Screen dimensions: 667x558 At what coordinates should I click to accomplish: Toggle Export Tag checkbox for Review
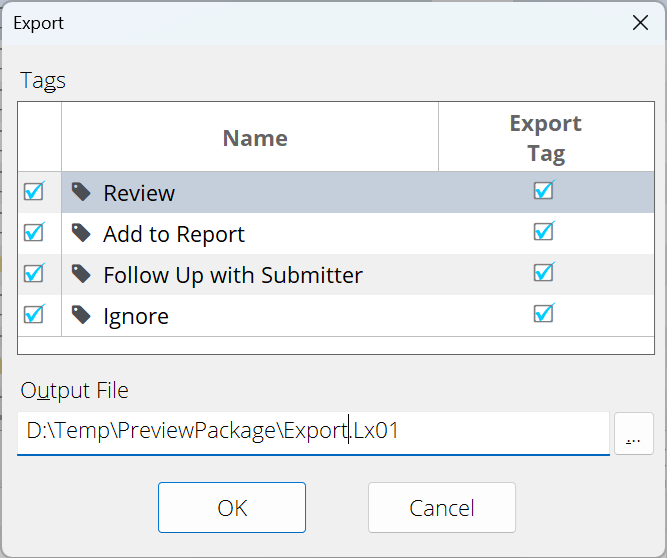[544, 190]
